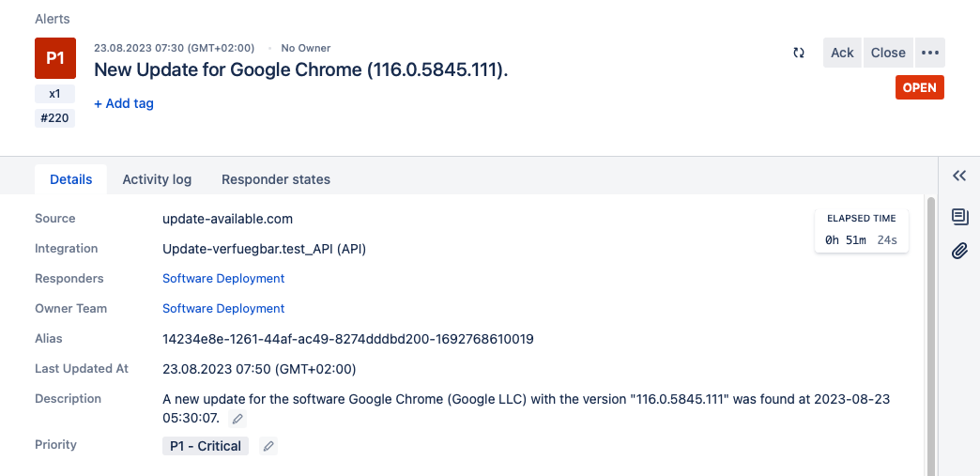
Task: Click the red P1 priority badge
Action: click(x=55, y=58)
